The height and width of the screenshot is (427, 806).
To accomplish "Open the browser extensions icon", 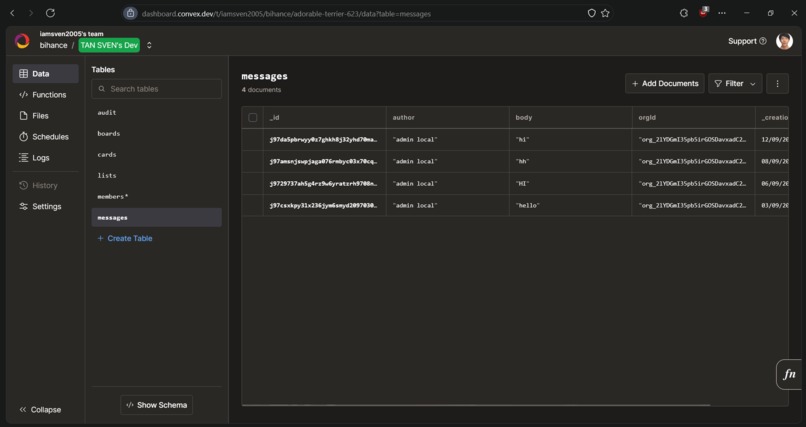I will (684, 13).
